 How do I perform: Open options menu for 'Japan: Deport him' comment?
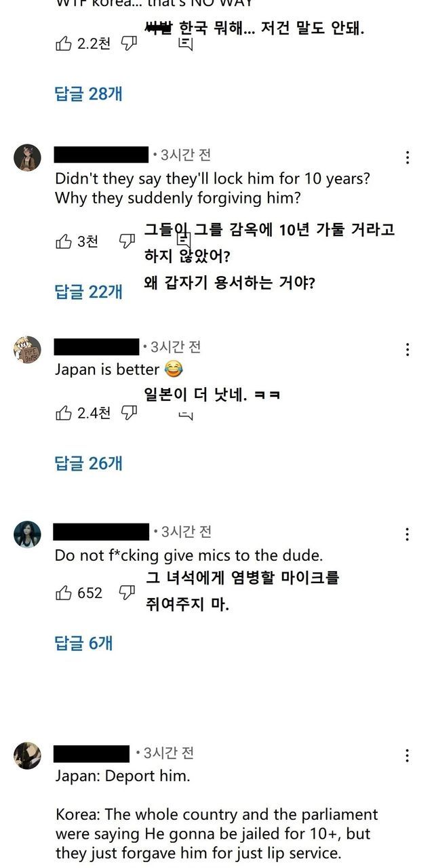click(x=407, y=755)
